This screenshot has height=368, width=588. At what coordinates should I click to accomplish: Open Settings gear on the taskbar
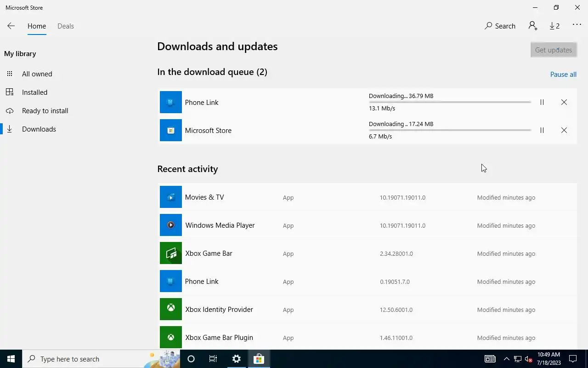pos(236,359)
